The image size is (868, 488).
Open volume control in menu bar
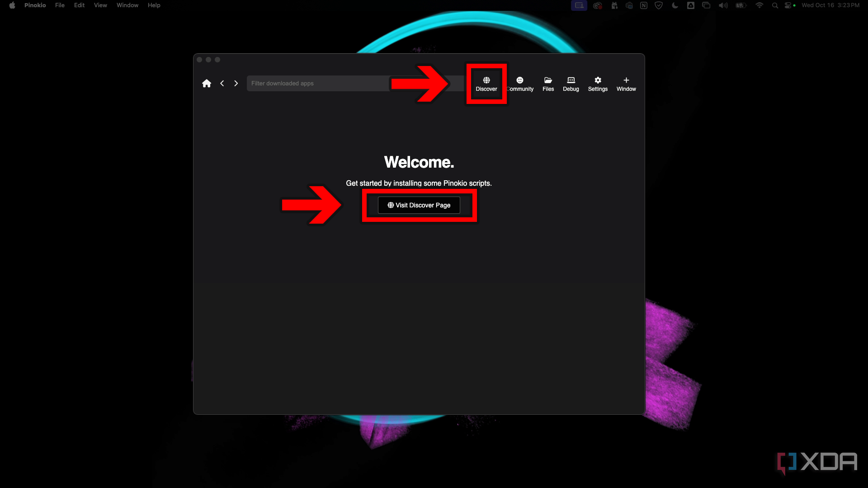pos(723,5)
